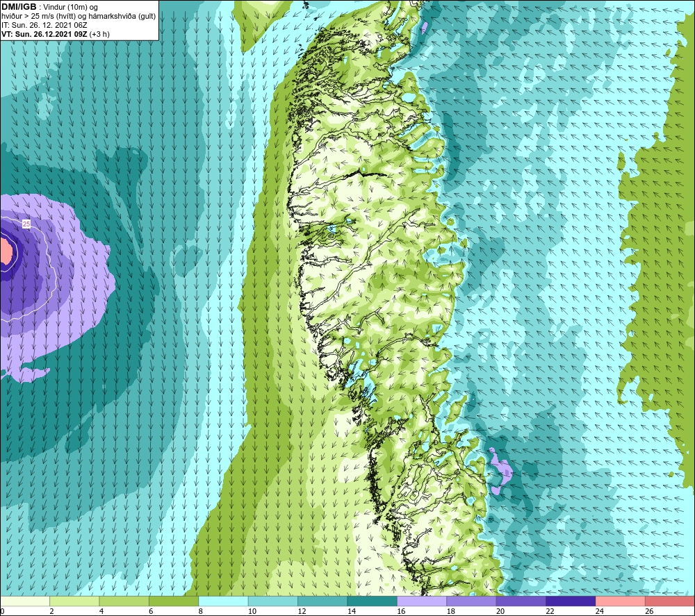Click the olive green 6–8 m/s legend swatch

(174, 601)
